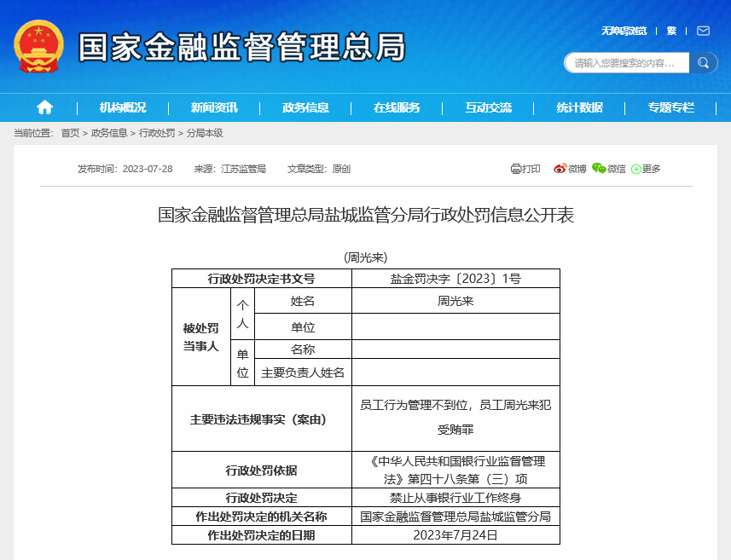Image resolution: width=731 pixels, height=560 pixels.
Task: Click the decision 禁止从事银行业工作终身
Action: click(x=455, y=498)
